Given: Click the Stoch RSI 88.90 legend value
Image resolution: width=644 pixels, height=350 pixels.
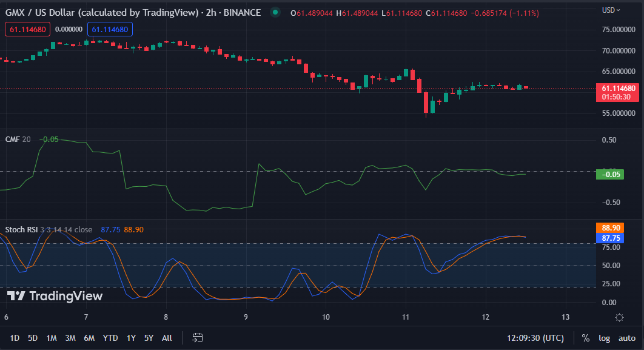Looking at the screenshot, I should pyautogui.click(x=134, y=230).
